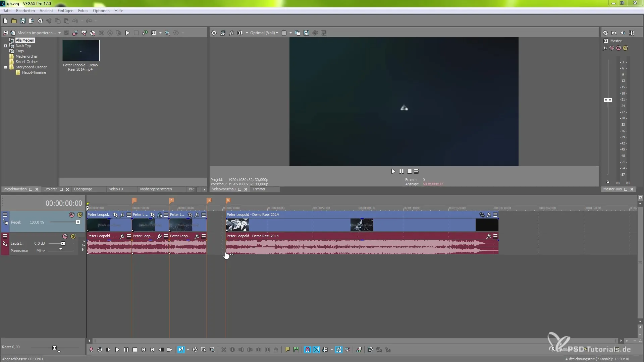This screenshot has height=362, width=644.
Task: Select the Haupt-Timeline storyboard
Action: [x=34, y=72]
